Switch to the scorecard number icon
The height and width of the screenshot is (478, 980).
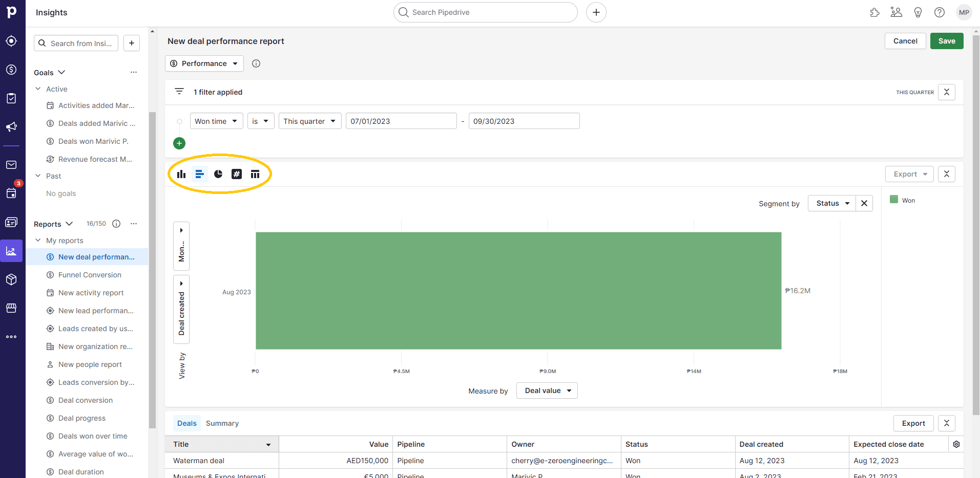[237, 174]
